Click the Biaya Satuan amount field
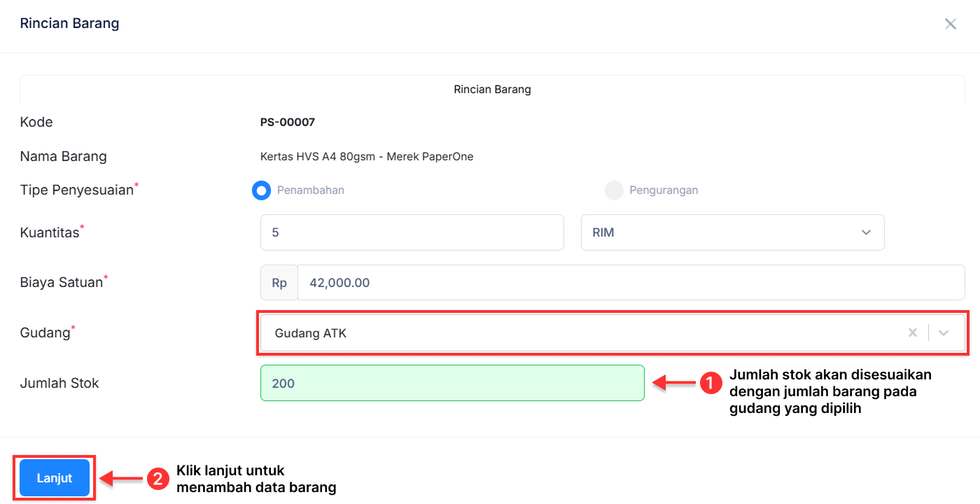The width and height of the screenshot is (980, 504). coord(630,283)
